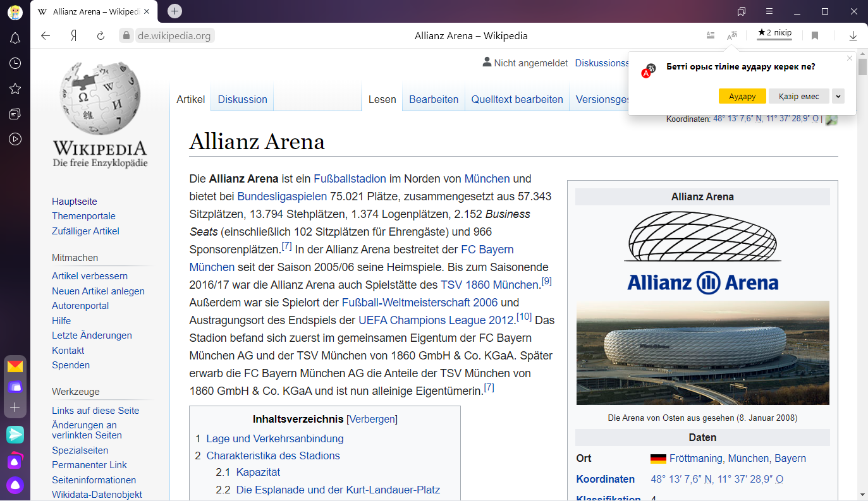Open tab manager icon in title bar
This screenshot has height=501, width=868.
click(x=742, y=11)
